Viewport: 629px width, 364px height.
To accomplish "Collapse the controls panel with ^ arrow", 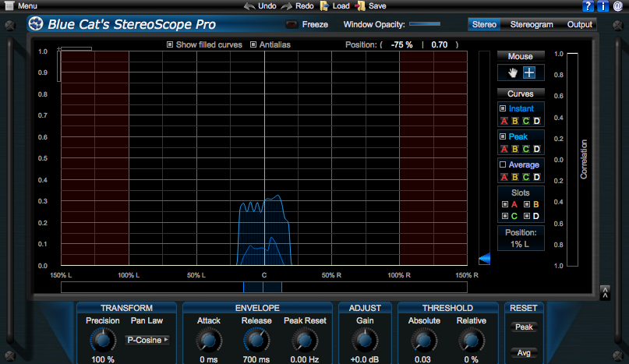I will click(x=605, y=293).
